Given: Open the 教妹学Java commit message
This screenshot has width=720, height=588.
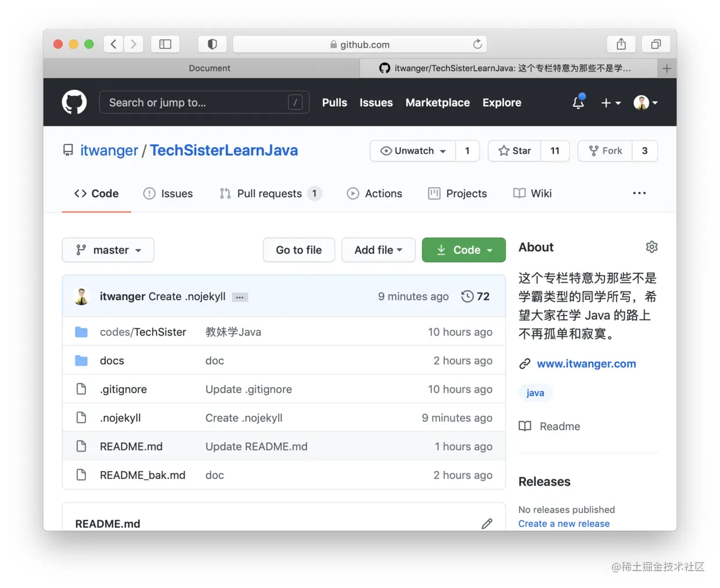Looking at the screenshot, I should click(233, 332).
